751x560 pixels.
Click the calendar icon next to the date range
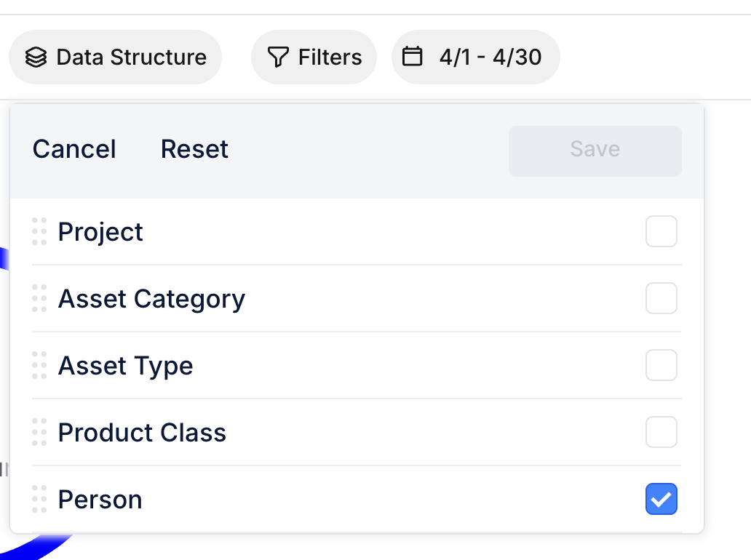[413, 55]
